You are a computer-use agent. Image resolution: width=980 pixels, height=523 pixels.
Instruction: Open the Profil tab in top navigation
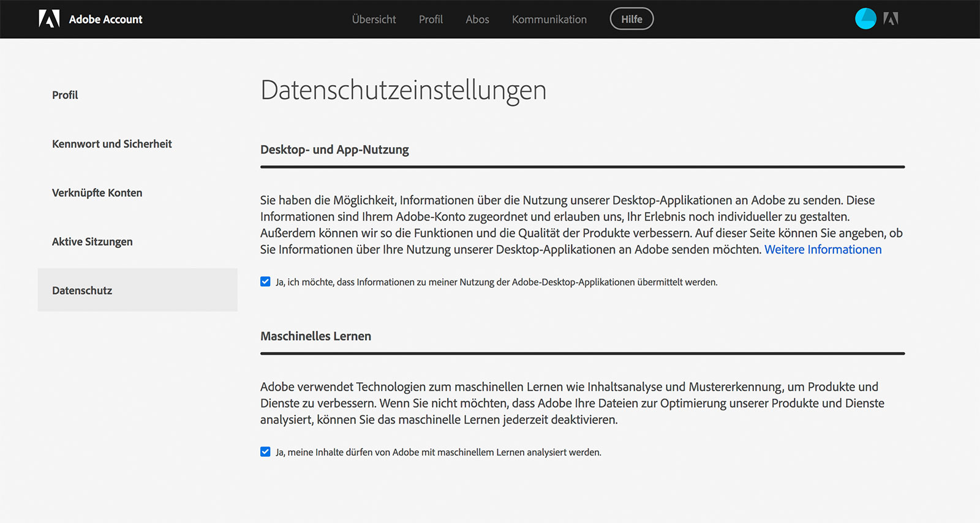tap(431, 19)
